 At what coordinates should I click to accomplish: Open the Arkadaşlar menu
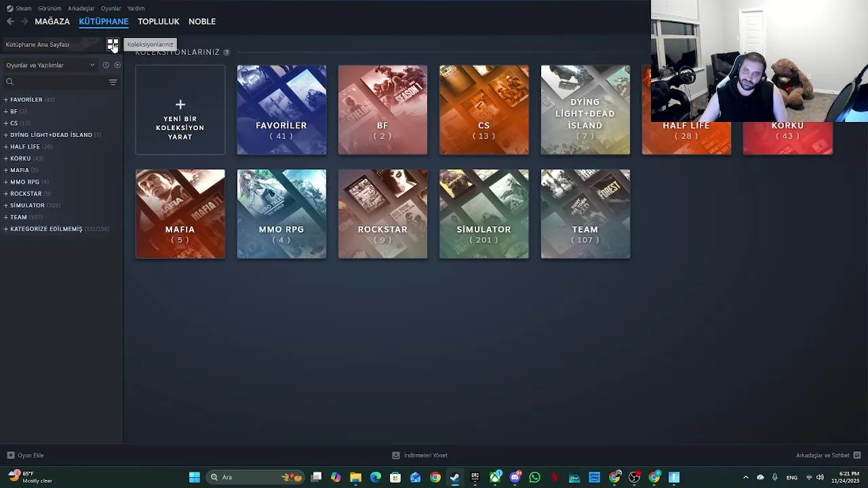pyautogui.click(x=81, y=8)
